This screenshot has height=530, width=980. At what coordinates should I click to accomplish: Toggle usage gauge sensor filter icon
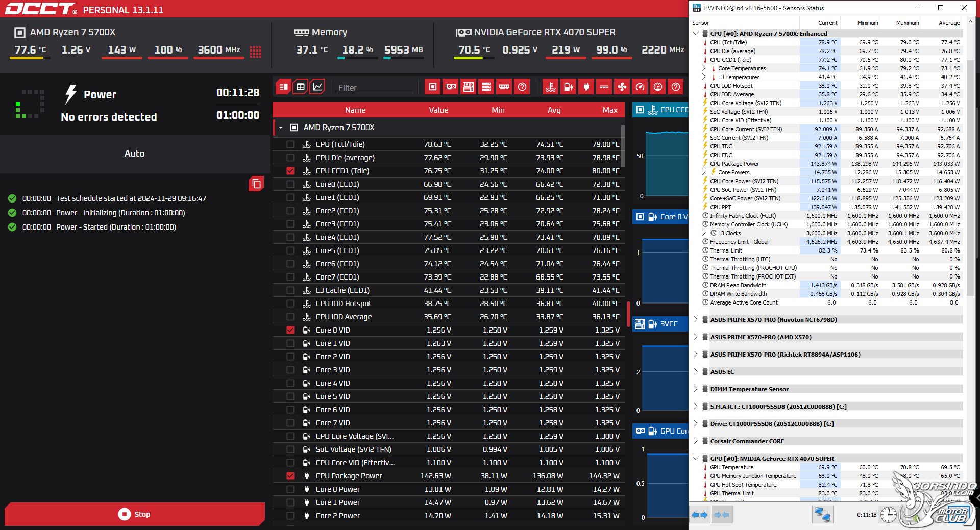click(658, 87)
